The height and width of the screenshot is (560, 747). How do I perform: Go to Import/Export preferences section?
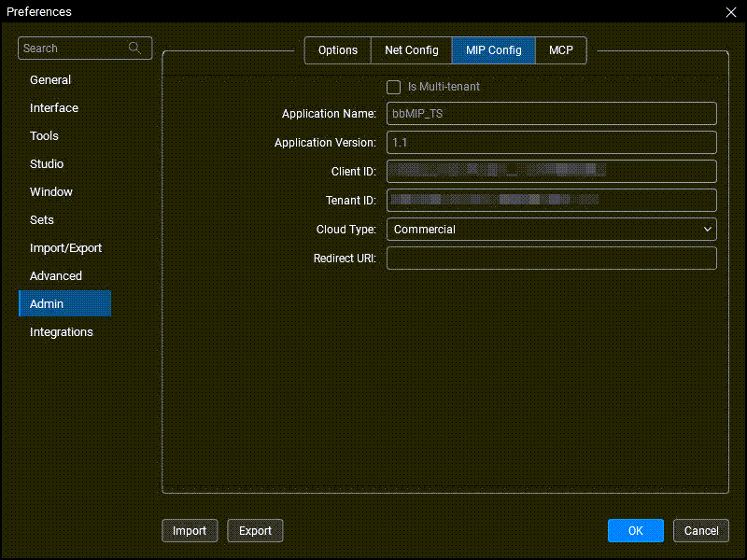point(65,248)
